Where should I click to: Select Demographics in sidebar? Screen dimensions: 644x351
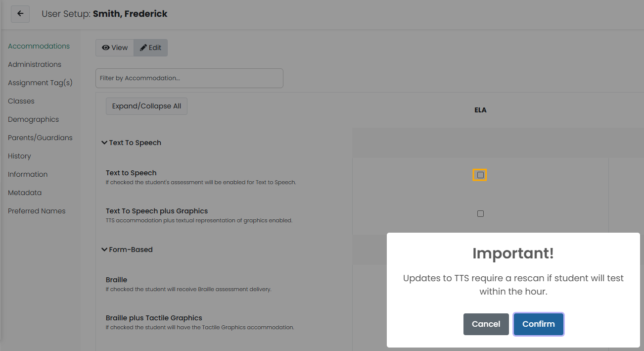(x=33, y=119)
